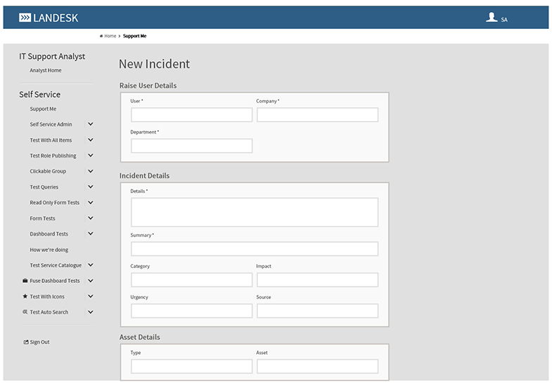Click the star icon beside Test With Icons
The width and height of the screenshot is (552, 392).
tap(25, 296)
